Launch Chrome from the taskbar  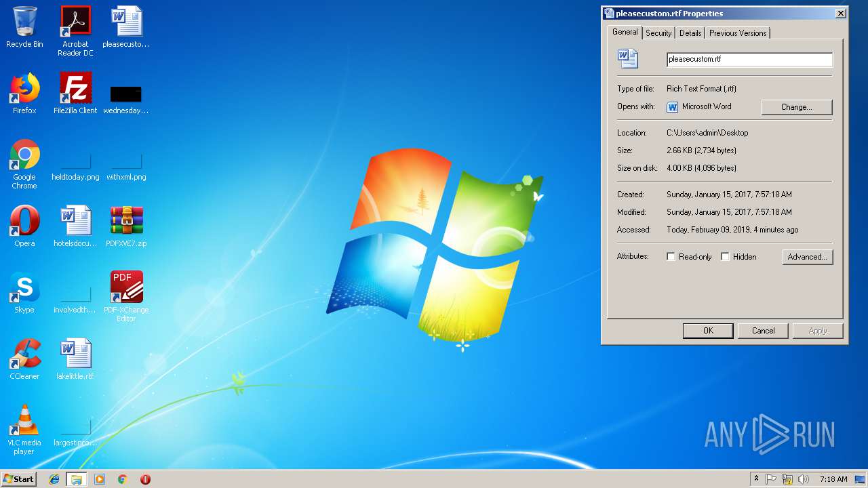click(122, 479)
